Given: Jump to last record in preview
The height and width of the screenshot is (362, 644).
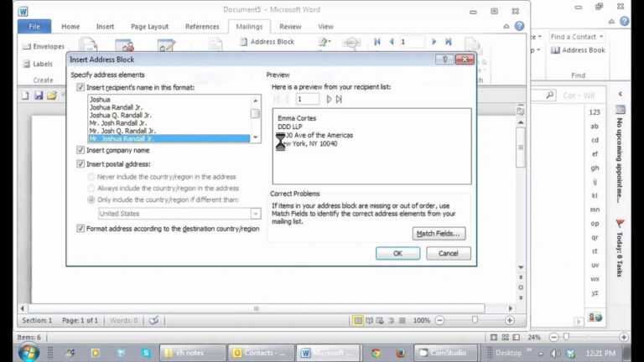Looking at the screenshot, I should [x=339, y=99].
